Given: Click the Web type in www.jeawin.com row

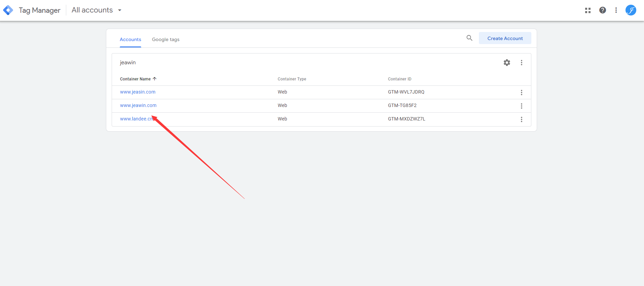Looking at the screenshot, I should click(x=282, y=105).
